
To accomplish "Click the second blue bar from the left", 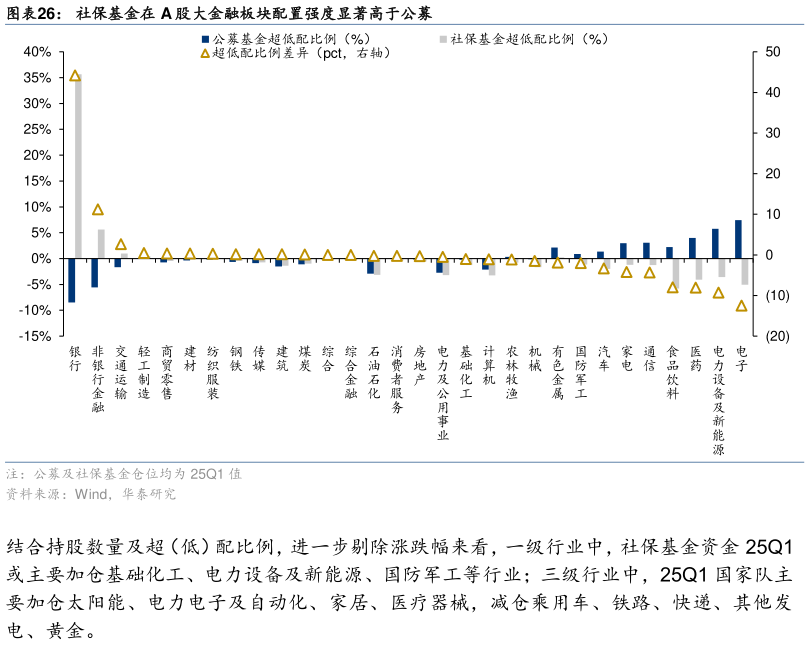I will [x=95, y=273].
